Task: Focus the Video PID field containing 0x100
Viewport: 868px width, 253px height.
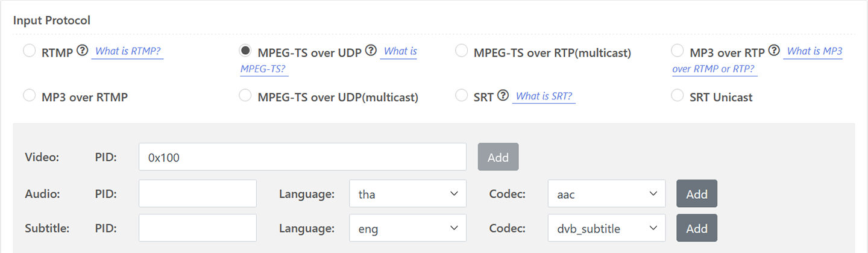Action: (303, 157)
